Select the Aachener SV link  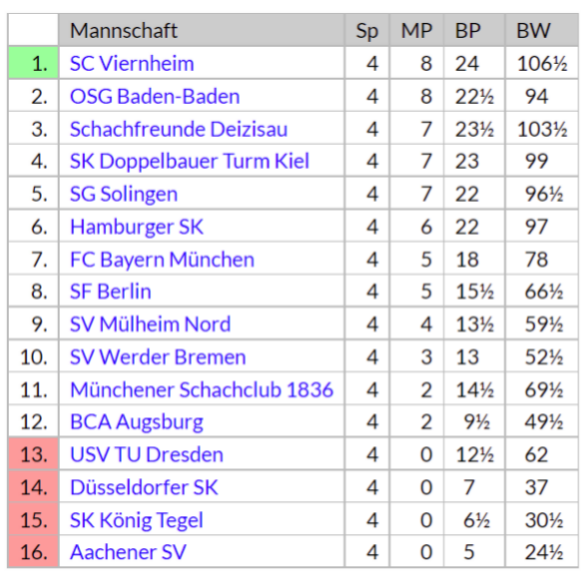[128, 552]
